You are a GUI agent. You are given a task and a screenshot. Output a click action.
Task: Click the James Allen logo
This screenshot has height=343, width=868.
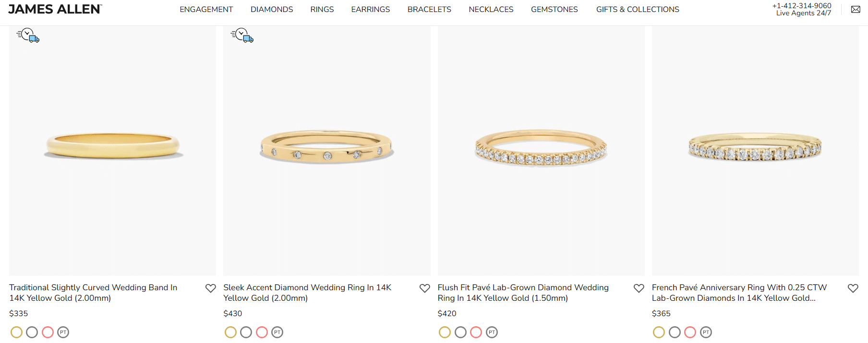click(x=55, y=9)
